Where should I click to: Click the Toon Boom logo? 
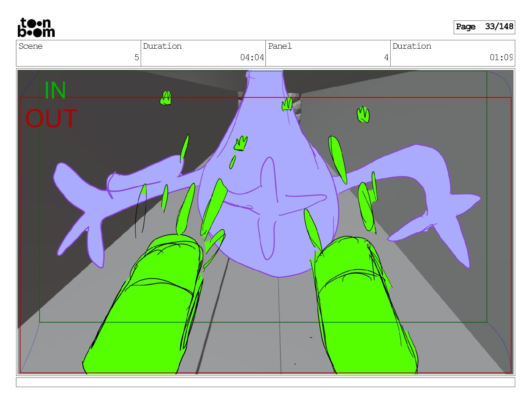(x=36, y=27)
